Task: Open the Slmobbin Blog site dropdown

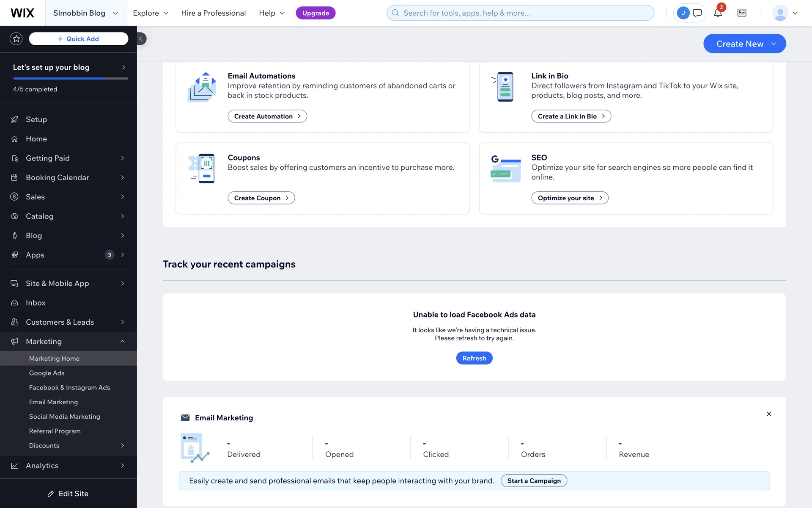Action: coord(85,13)
